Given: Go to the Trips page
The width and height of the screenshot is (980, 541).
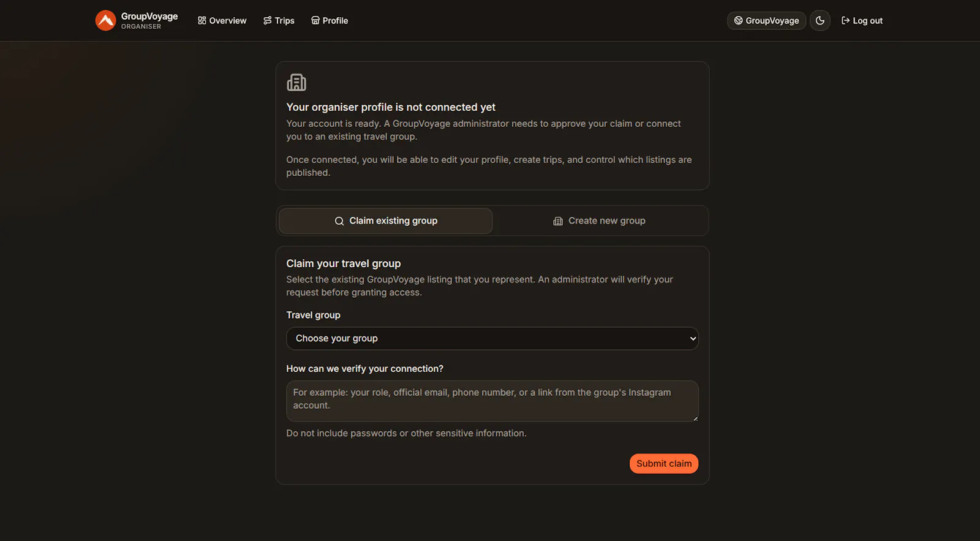Looking at the screenshot, I should tap(279, 20).
